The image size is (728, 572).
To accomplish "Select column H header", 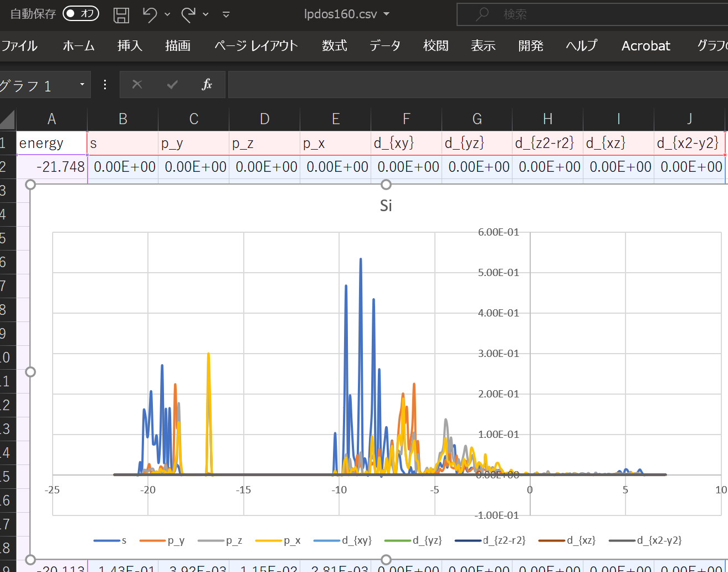I will click(x=547, y=119).
